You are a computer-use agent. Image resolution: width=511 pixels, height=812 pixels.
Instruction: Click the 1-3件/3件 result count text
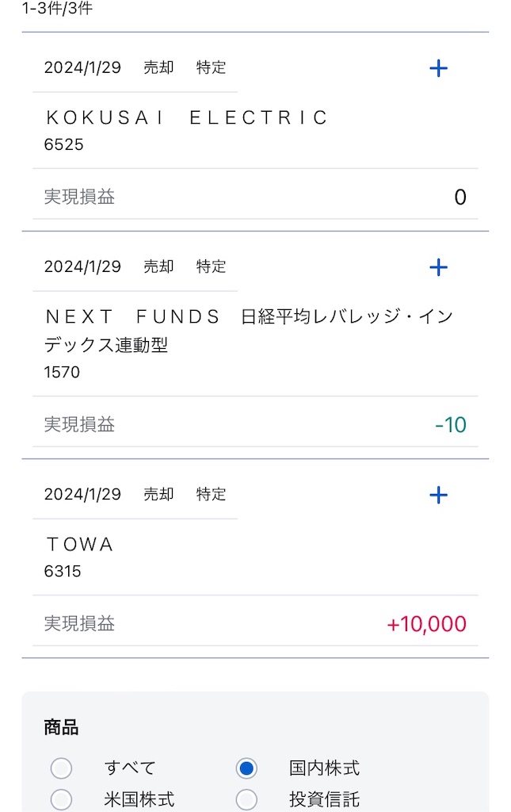57,8
